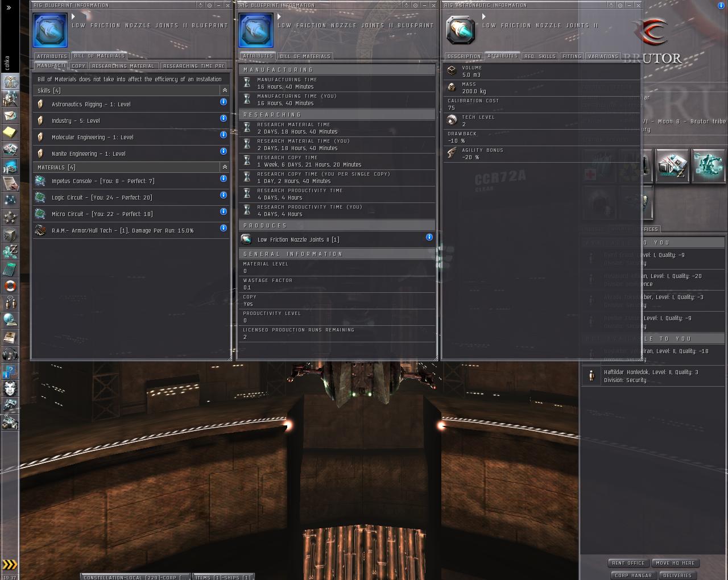The image size is (728, 580).
Task: Open the Corp Hangar
Action: tap(633, 575)
